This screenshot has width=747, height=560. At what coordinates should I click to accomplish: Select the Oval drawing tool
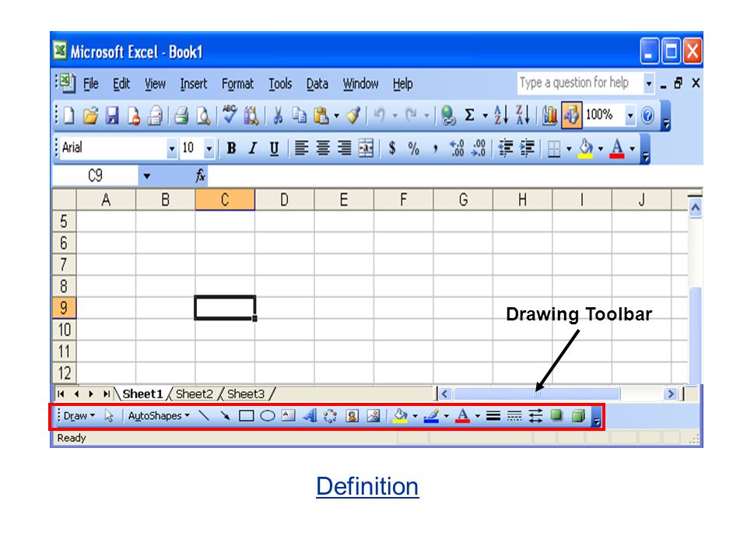coord(268,415)
